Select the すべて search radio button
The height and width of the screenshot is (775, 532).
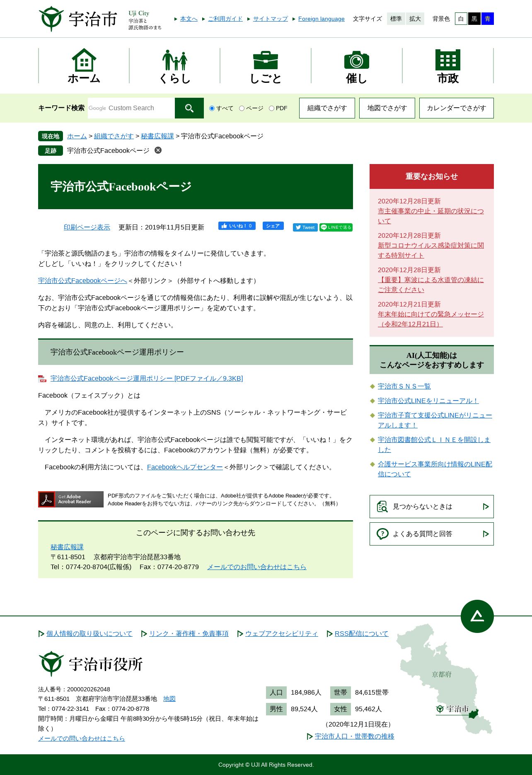click(212, 109)
